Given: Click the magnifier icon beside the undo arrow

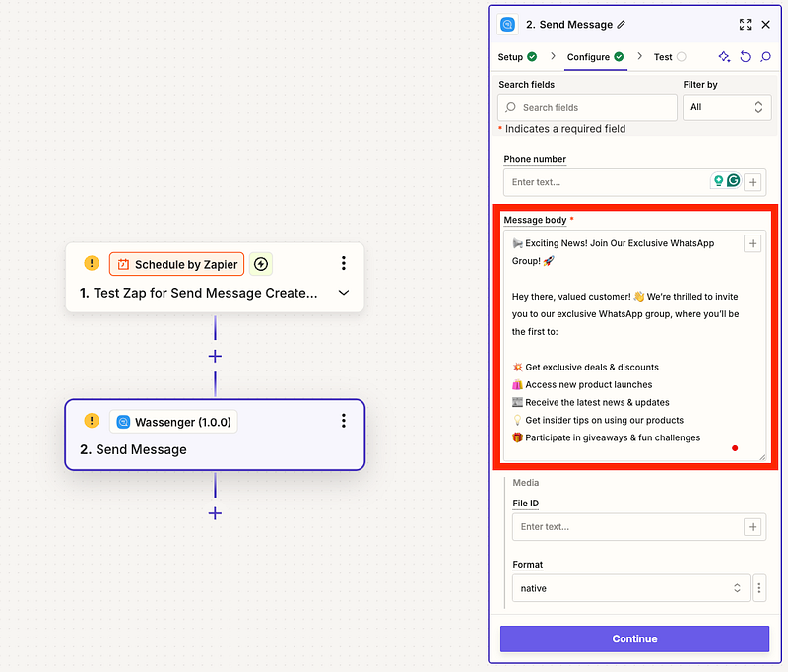Looking at the screenshot, I should pos(765,57).
